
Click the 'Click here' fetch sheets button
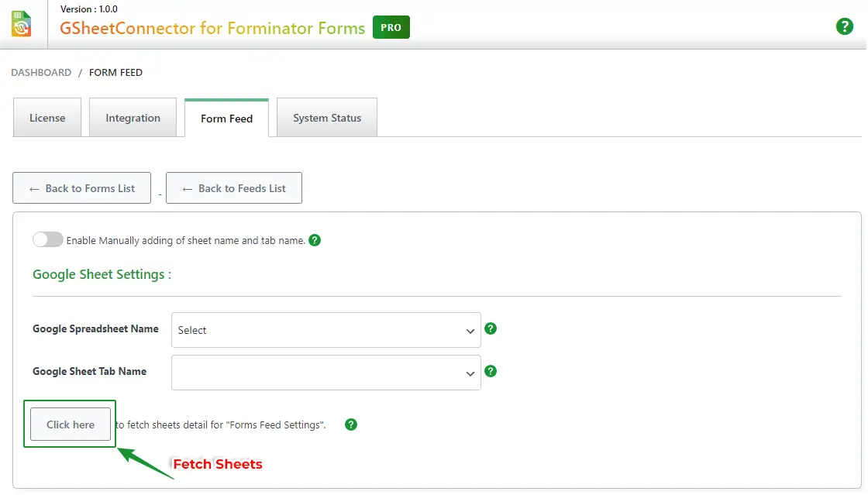click(71, 425)
